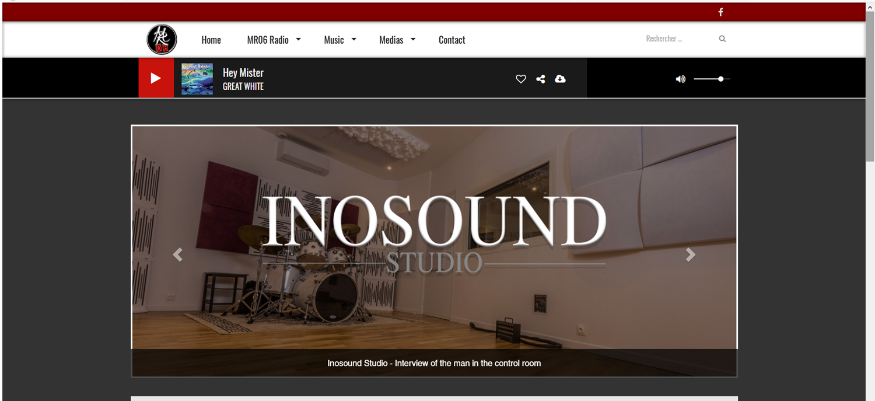Go to the previous carousel slide
875x401 pixels.
click(x=178, y=255)
